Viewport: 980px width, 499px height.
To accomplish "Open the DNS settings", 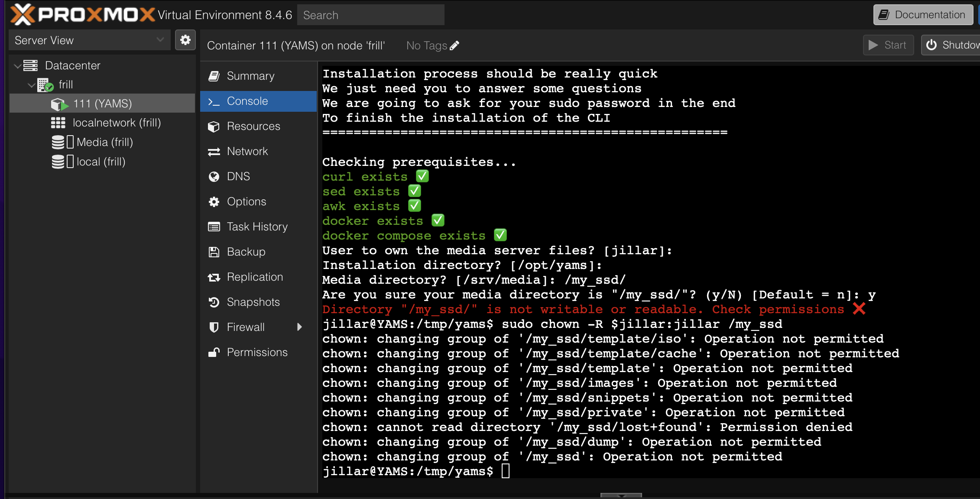I will coord(259,177).
